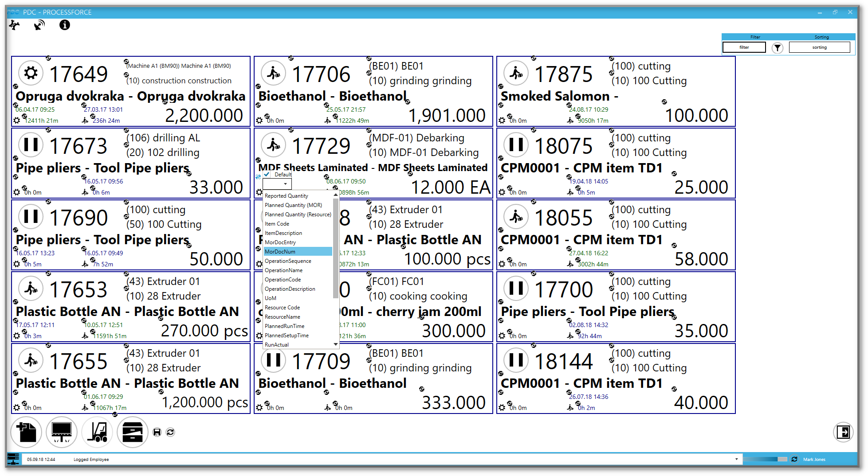The width and height of the screenshot is (868, 476).
Task: Click the dropdown list scroll-up arrow
Action: [x=336, y=195]
